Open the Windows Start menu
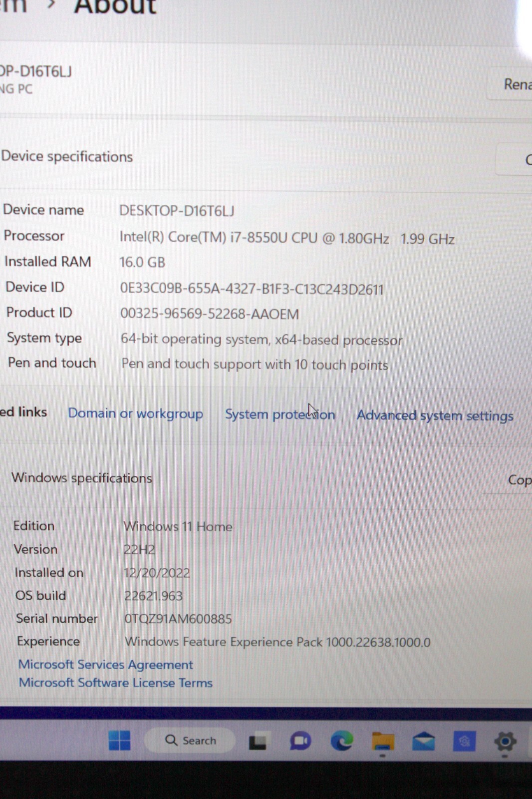 click(119, 740)
